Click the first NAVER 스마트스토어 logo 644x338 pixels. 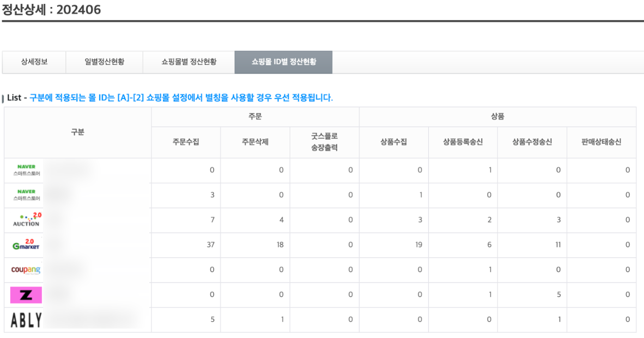pos(26,170)
